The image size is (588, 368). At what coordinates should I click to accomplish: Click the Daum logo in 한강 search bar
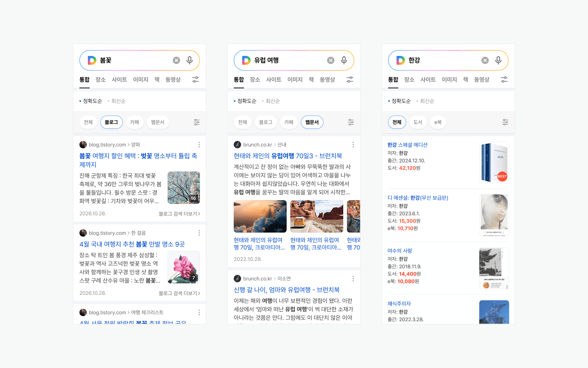click(x=401, y=60)
